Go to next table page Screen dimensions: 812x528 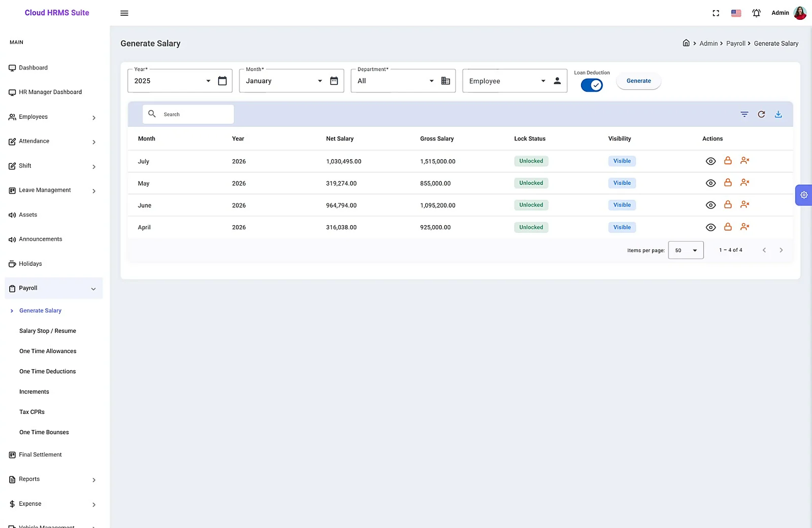pyautogui.click(x=781, y=250)
